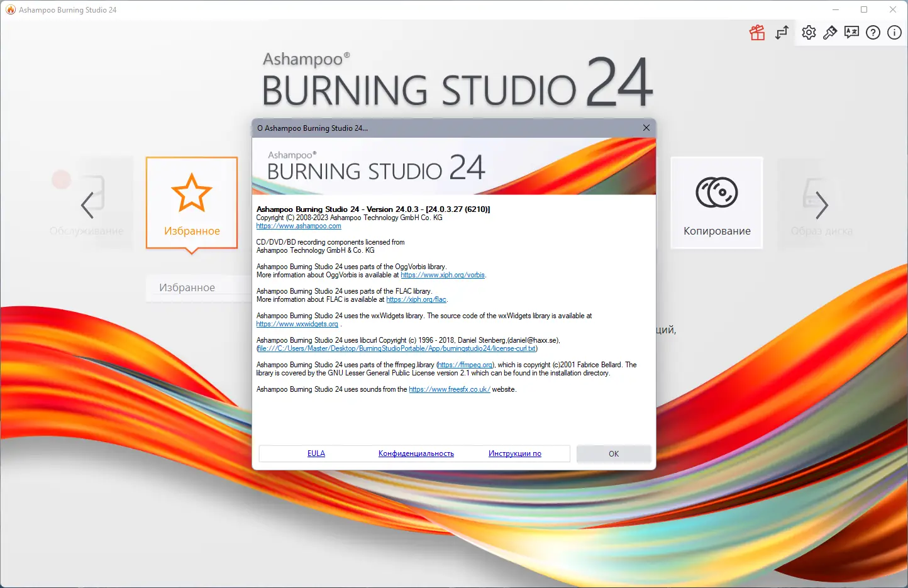This screenshot has height=588, width=908.
Task: Open the Конфиденциальность link
Action: 416,453
